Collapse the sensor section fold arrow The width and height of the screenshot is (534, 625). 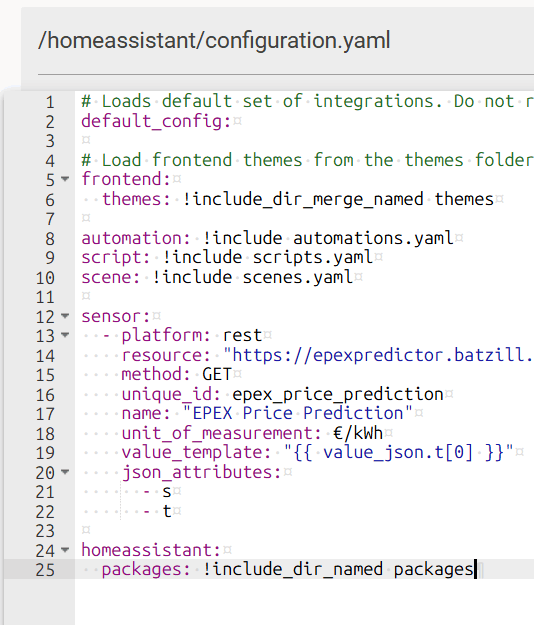[x=65, y=316]
